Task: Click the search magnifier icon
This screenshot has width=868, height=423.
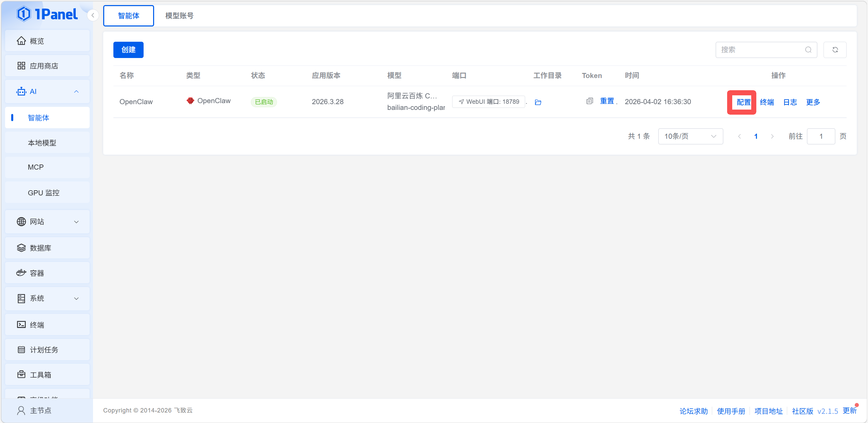Action: 808,50
